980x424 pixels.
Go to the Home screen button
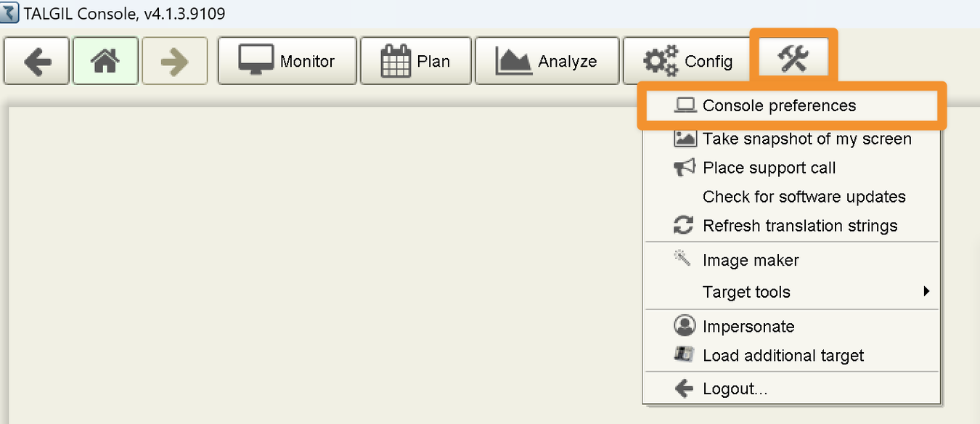pyautogui.click(x=106, y=61)
